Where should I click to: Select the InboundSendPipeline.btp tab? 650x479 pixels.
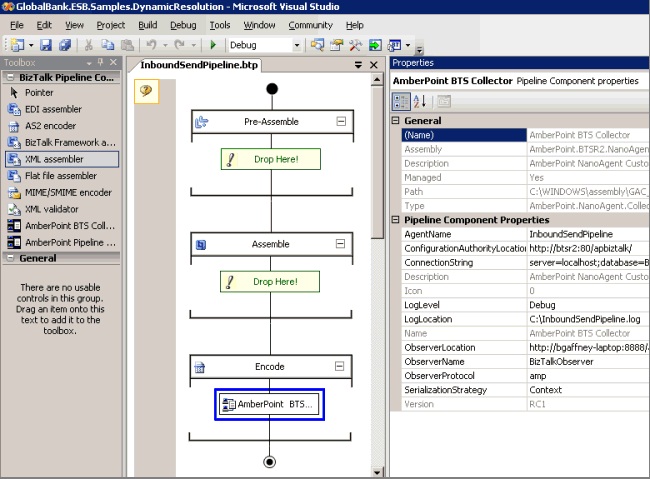click(x=199, y=65)
